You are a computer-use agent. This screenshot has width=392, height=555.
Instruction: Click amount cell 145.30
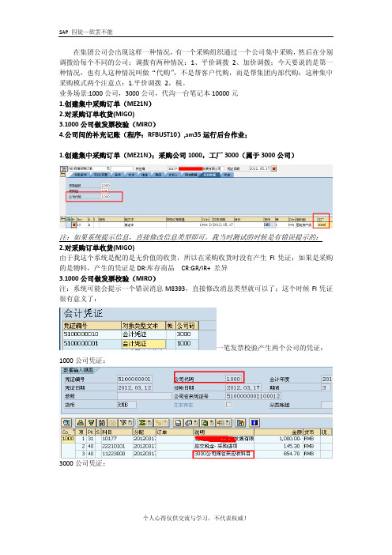pos(278,446)
